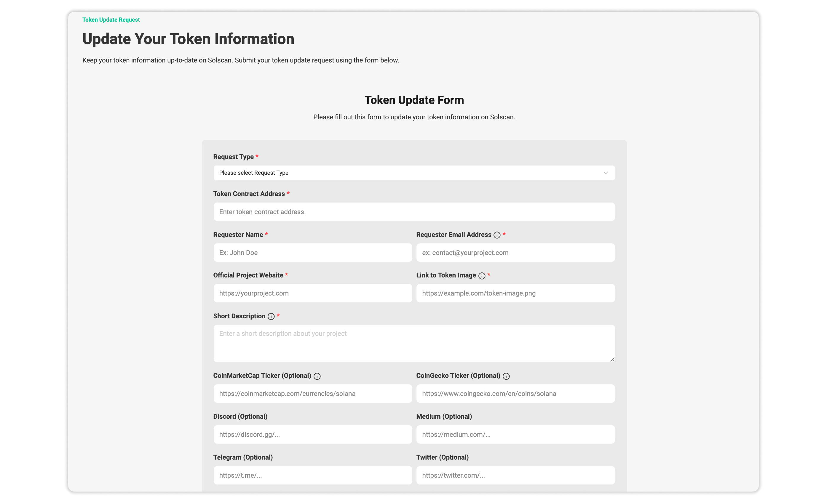Select the CoinMarketCap Ticker input field

312,393
